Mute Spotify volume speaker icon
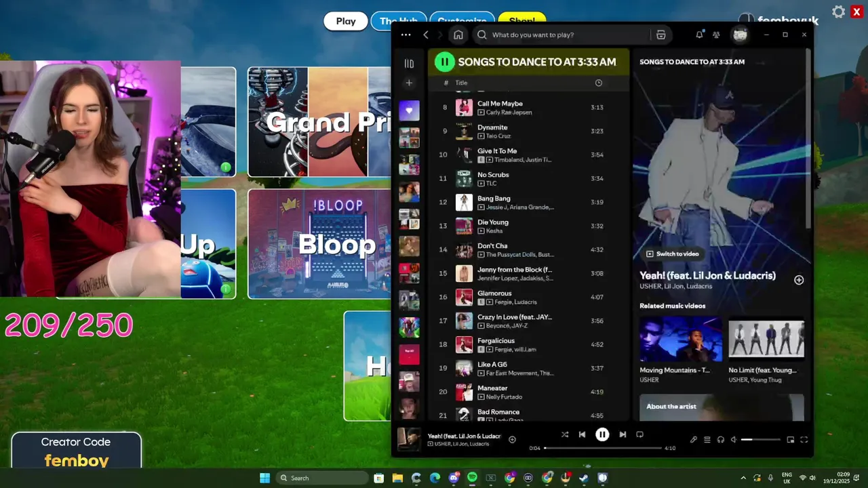Screen dimensions: 868x488 pos(734,440)
